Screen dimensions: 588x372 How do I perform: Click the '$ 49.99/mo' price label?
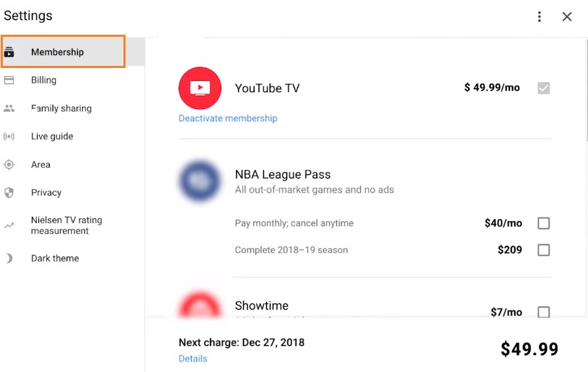click(492, 87)
